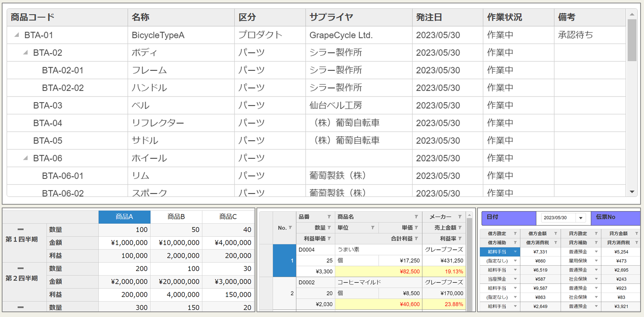Screen dimensions: 644x317
Task: Open the 日付 date picker dropdown
Action: point(581,218)
